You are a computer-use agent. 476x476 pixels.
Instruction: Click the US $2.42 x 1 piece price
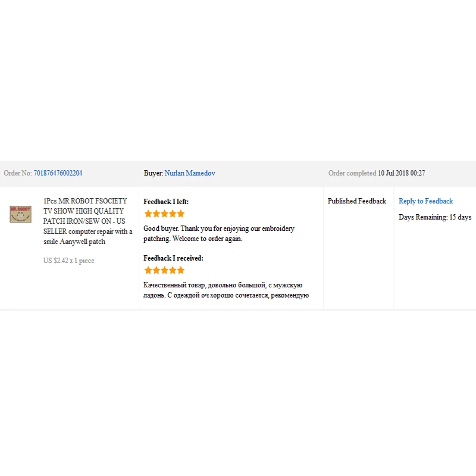click(x=69, y=261)
